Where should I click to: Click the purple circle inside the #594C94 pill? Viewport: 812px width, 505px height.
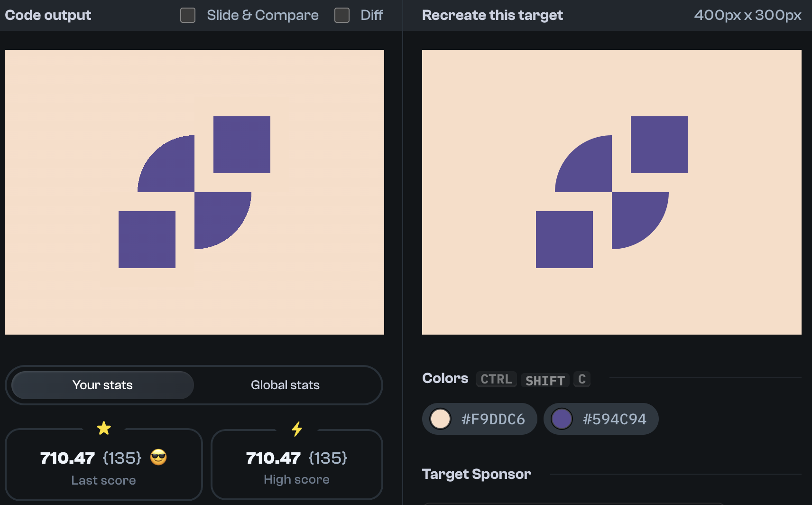pos(563,419)
